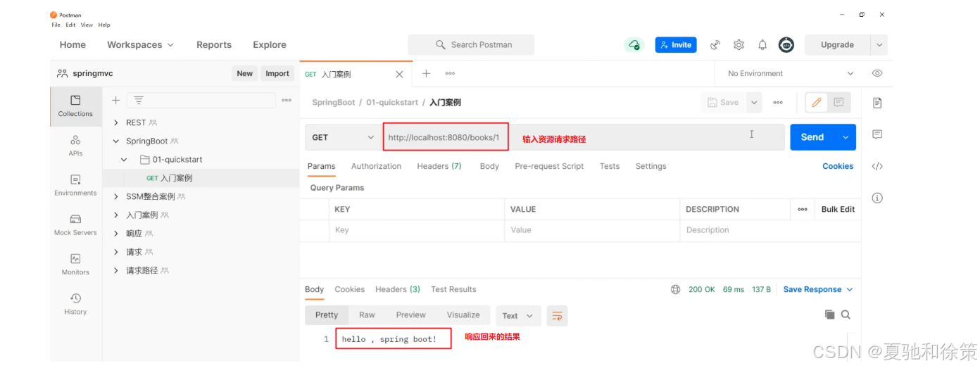Close the 入门案例 request tab
This screenshot has width=980, height=368.
point(399,74)
